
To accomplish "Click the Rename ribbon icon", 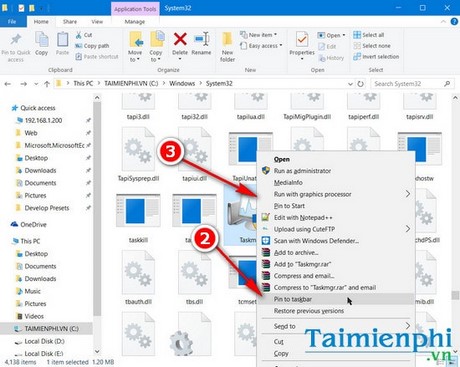I will 201,39.
